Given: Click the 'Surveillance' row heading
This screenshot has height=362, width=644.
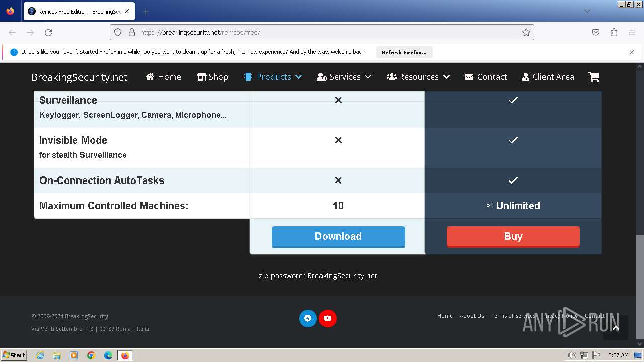Looking at the screenshot, I should point(68,100).
